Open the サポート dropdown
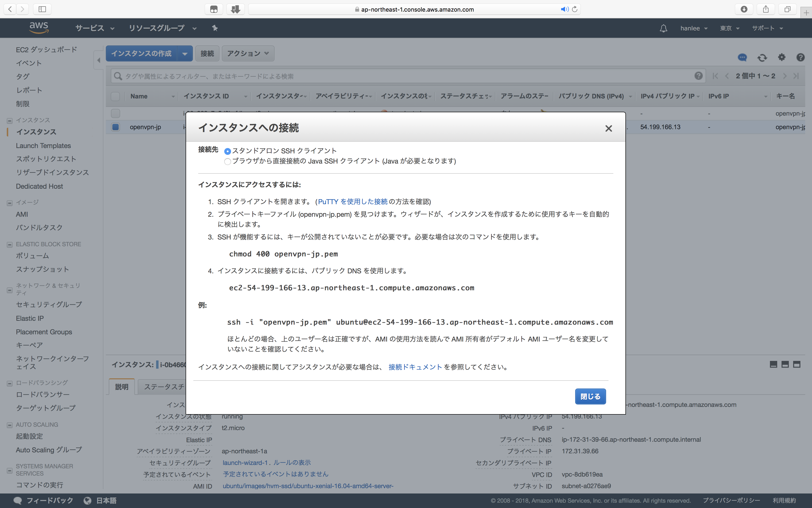This screenshot has width=812, height=508. [x=767, y=28]
